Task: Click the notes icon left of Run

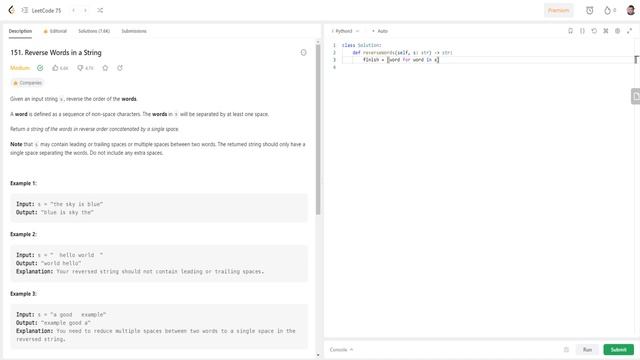Action: point(566,350)
